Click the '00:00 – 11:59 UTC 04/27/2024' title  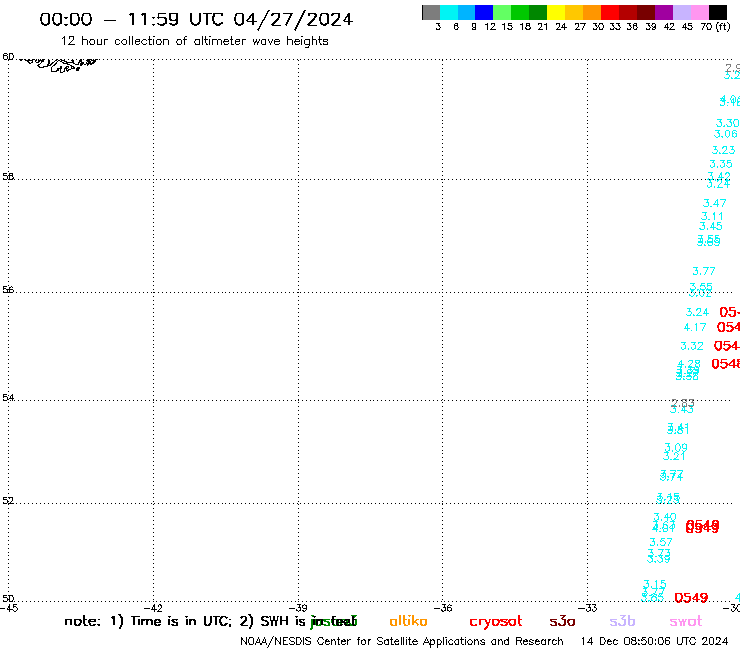tap(196, 19)
